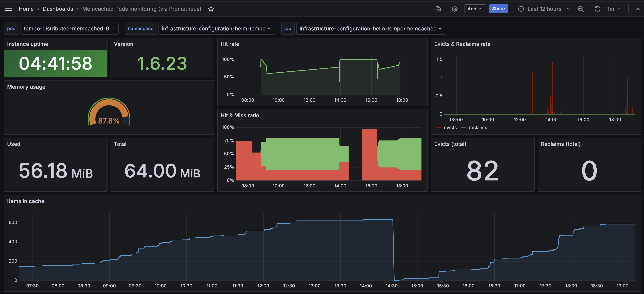Click the save dashboard icon
Image resolution: width=644 pixels, height=294 pixels.
tap(438, 9)
